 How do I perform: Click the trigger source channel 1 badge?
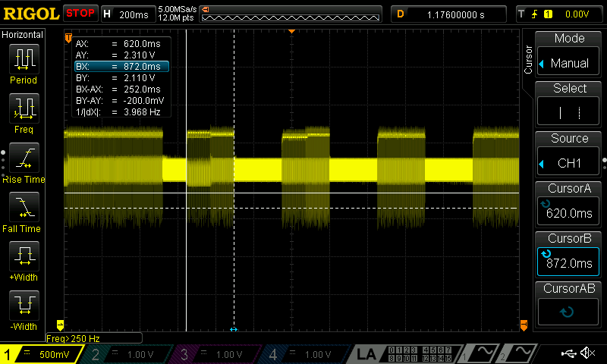tap(548, 14)
